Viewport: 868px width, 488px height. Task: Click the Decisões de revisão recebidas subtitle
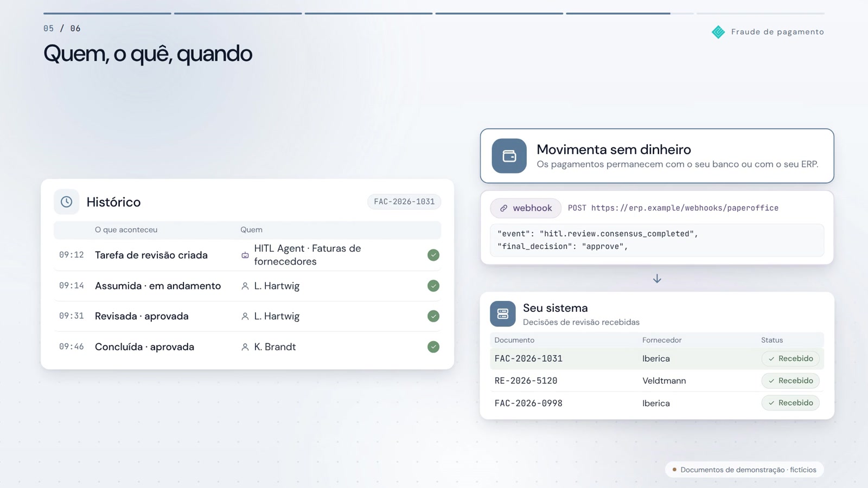[x=581, y=322]
